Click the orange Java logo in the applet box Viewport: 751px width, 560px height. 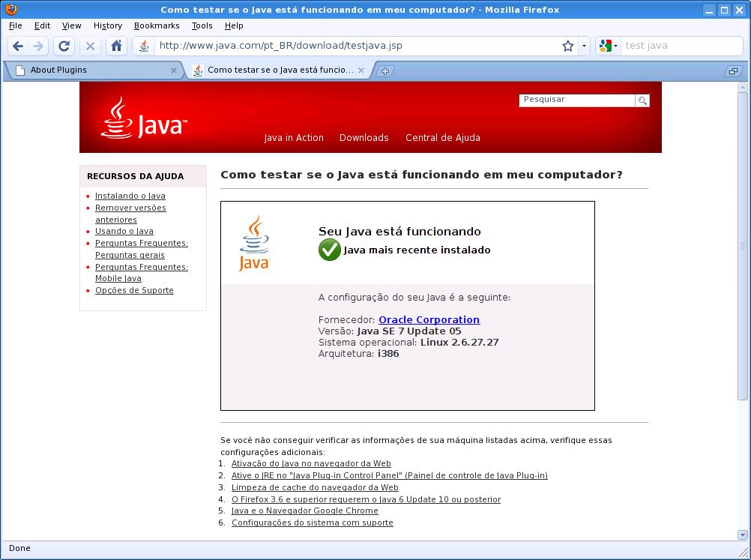click(x=254, y=244)
